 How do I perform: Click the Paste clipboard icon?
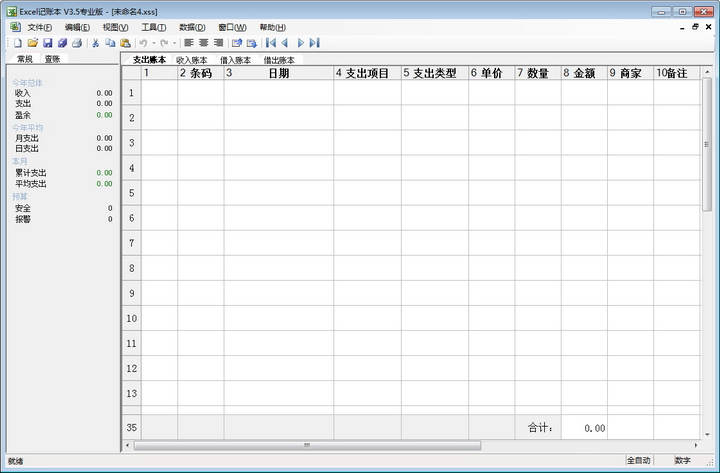point(125,43)
